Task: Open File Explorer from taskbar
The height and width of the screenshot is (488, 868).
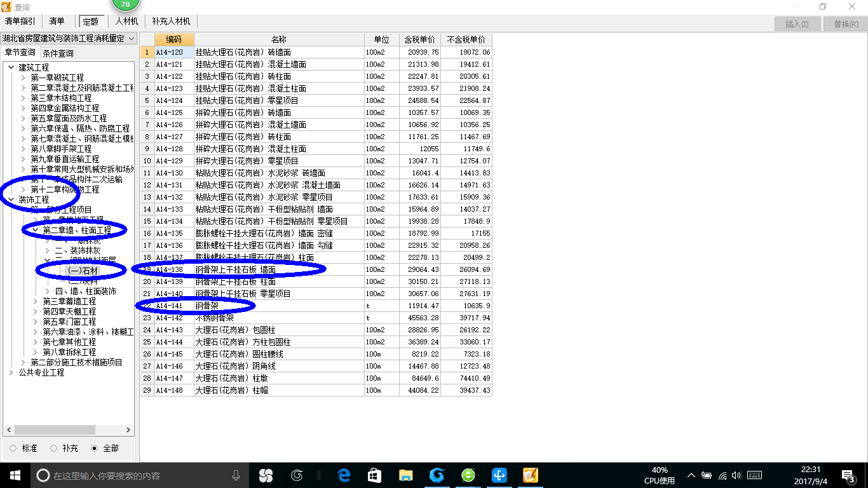Action: tap(405, 475)
